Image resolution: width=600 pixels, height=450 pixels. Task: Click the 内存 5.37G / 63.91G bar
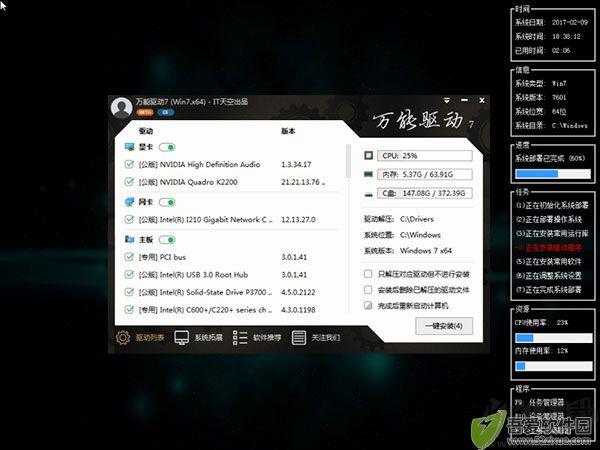[425, 174]
